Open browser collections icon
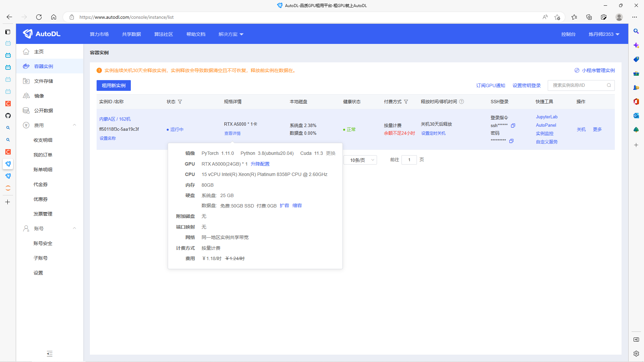 pos(589,17)
